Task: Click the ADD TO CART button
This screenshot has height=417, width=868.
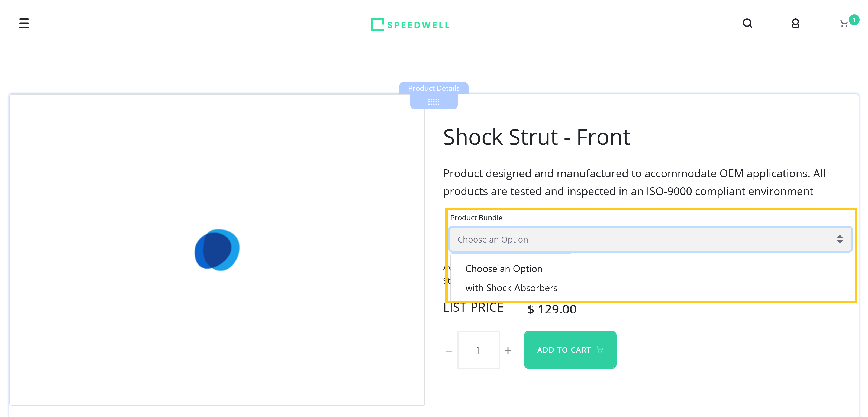Action: coord(570,350)
